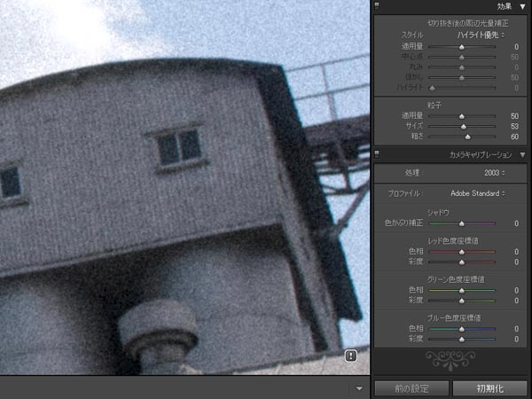The image size is (532, 399).
Task: Open the 処理 version dropdown showing 2003
Action: [x=495, y=173]
